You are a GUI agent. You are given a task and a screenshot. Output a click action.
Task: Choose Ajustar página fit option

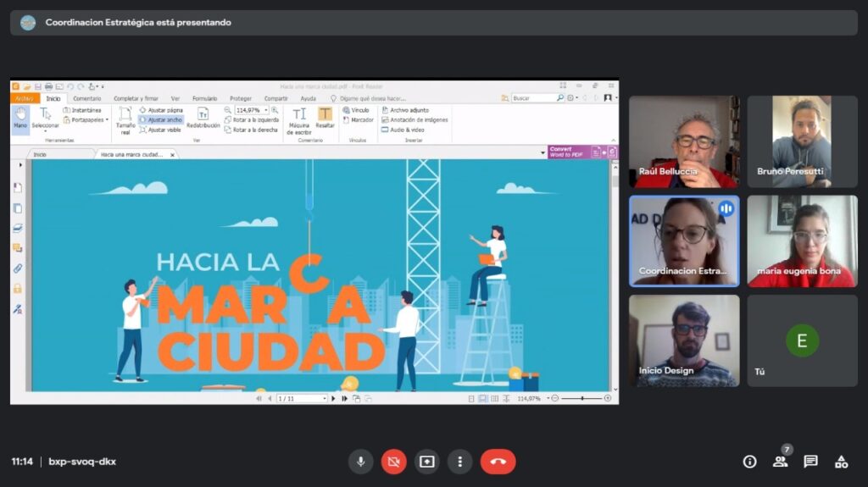tap(161, 110)
